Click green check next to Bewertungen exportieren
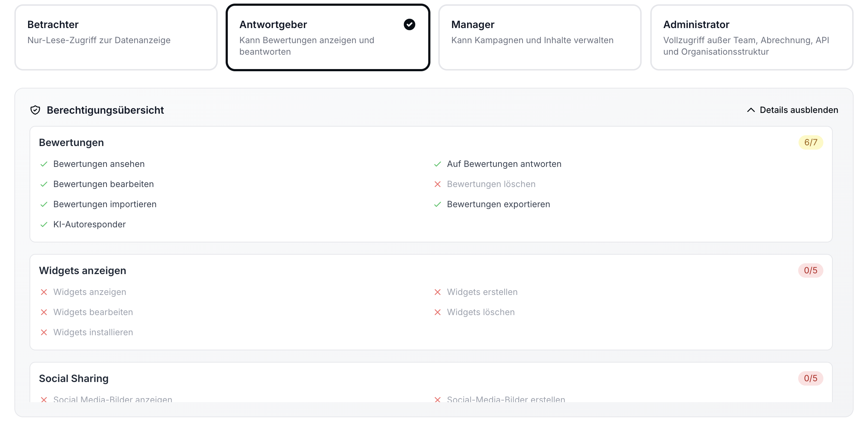The width and height of the screenshot is (868, 423). [438, 204]
